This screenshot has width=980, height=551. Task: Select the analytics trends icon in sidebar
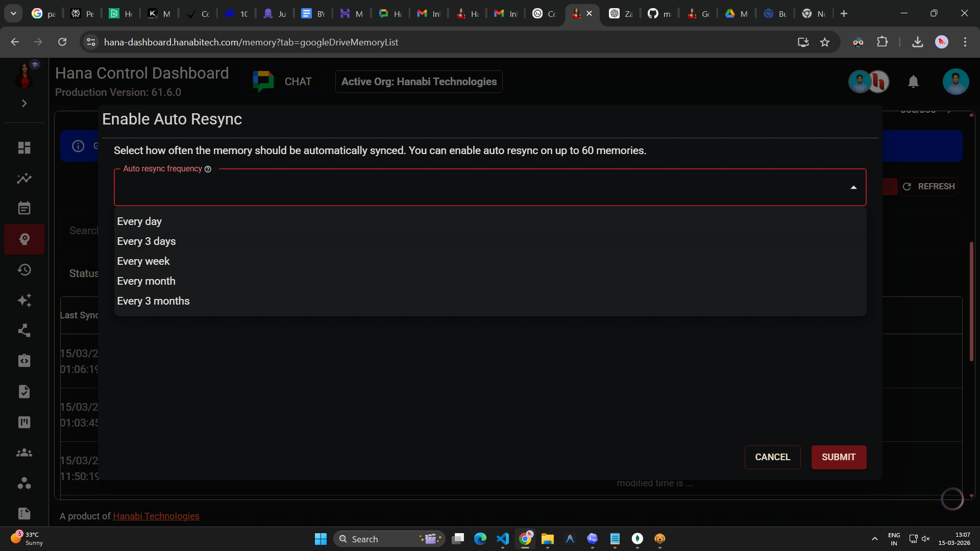coord(24,178)
